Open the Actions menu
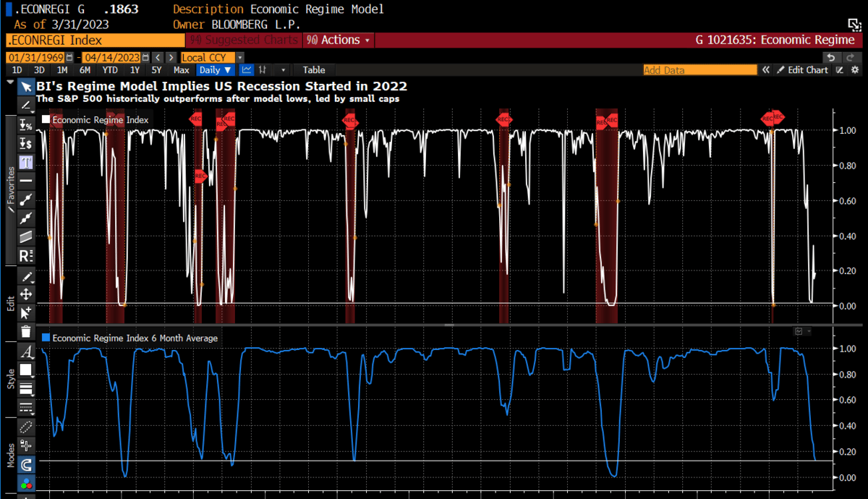Viewport: 868px width, 499px height. tap(338, 40)
